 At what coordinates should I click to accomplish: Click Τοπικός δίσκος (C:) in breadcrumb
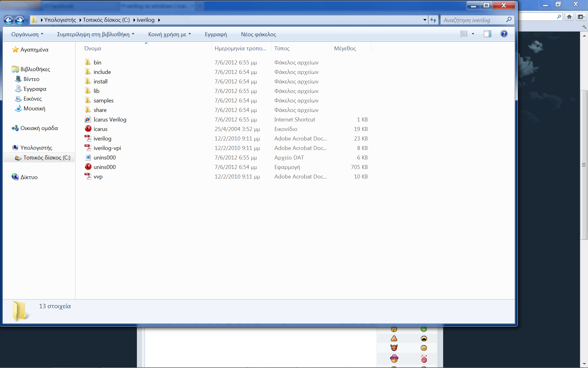[106, 20]
